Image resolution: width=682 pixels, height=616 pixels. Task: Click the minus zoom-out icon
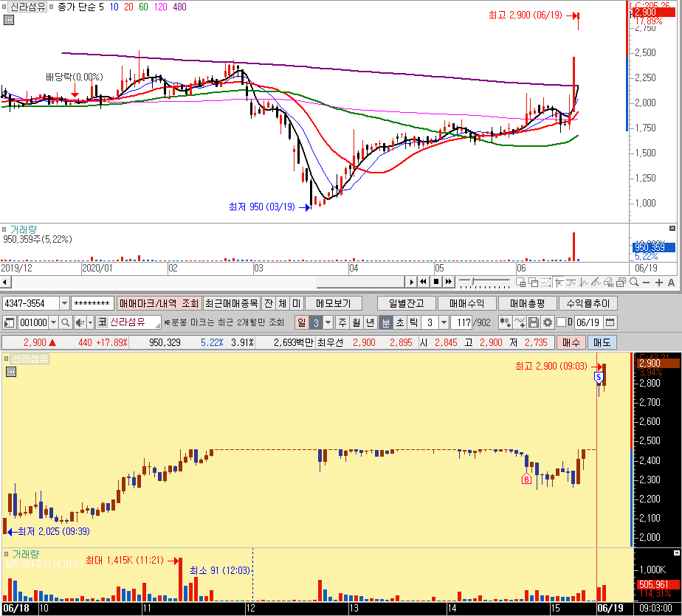647,283
